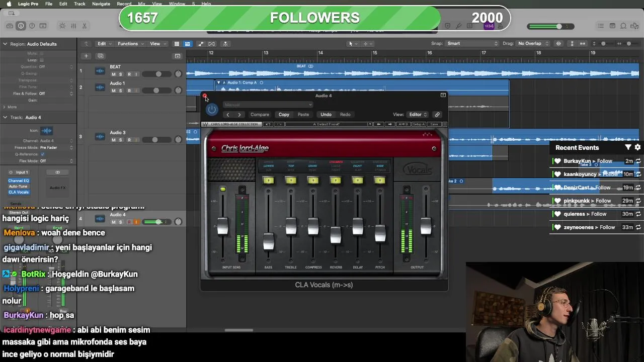
Task: Solo the BEAT track
Action: tap(120, 74)
